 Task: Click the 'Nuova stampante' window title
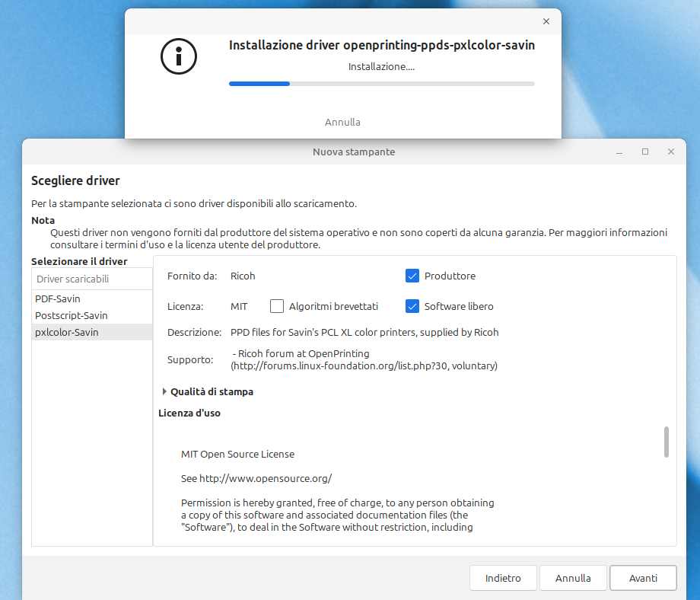(x=354, y=152)
